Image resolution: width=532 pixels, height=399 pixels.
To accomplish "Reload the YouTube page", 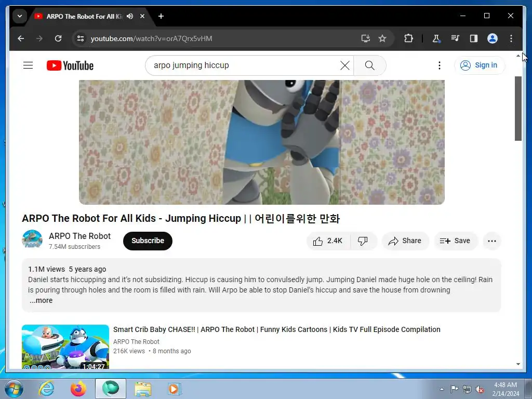I will (58, 38).
